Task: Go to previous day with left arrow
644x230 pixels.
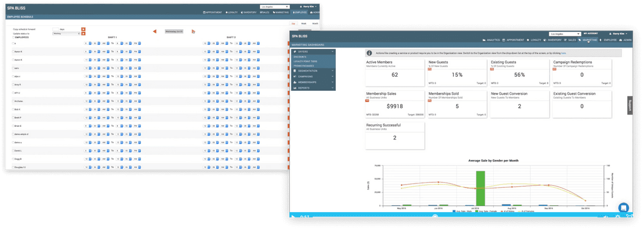Action: 155,31
